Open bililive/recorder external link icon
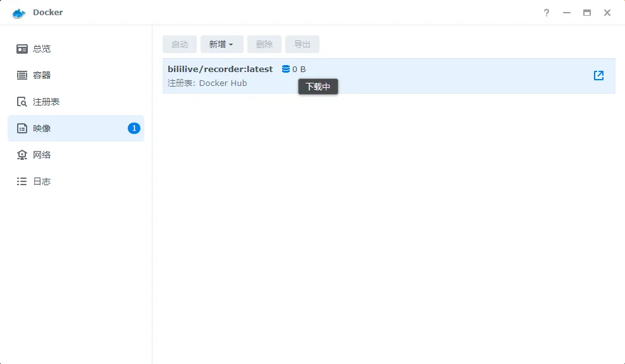The width and height of the screenshot is (625, 364). point(598,75)
